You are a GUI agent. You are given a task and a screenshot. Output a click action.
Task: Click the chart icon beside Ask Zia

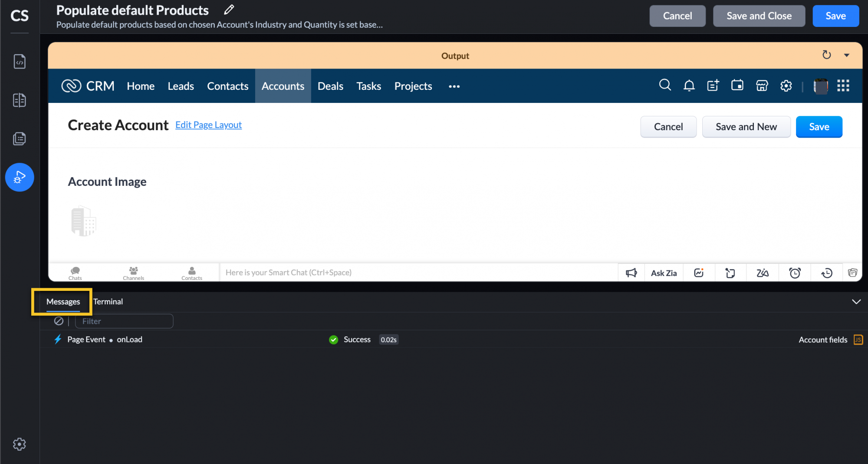click(x=699, y=273)
